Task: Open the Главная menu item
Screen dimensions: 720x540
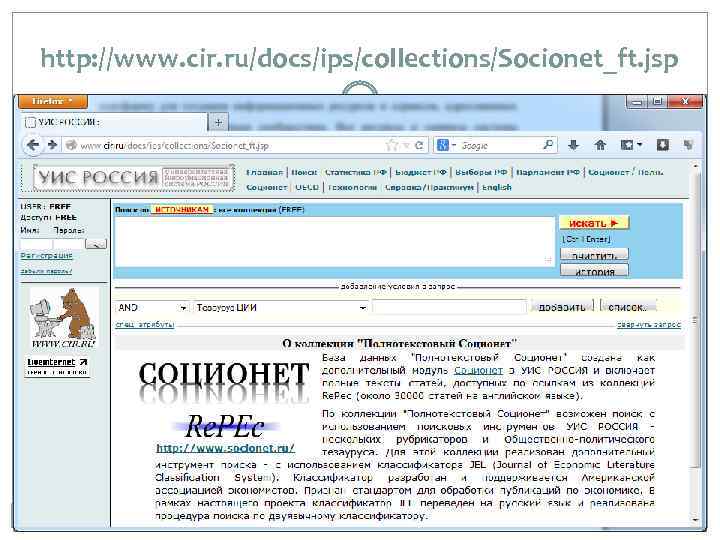Action: (x=264, y=172)
